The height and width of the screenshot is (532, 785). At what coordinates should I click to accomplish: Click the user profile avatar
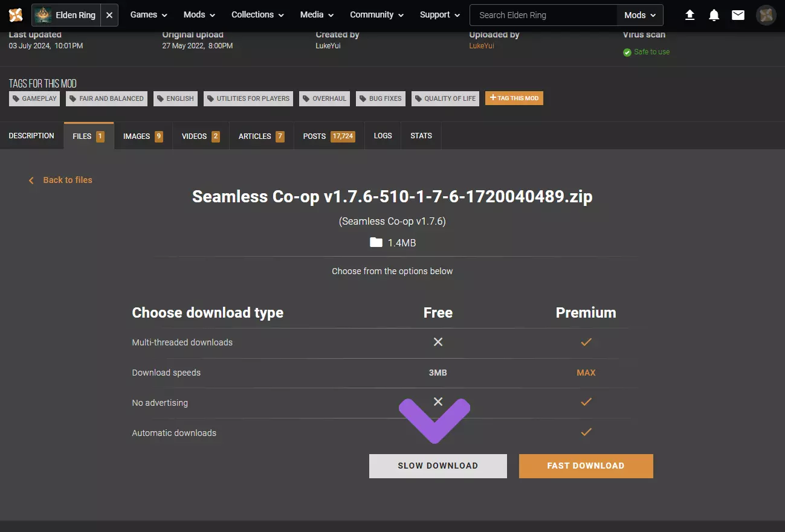766,15
